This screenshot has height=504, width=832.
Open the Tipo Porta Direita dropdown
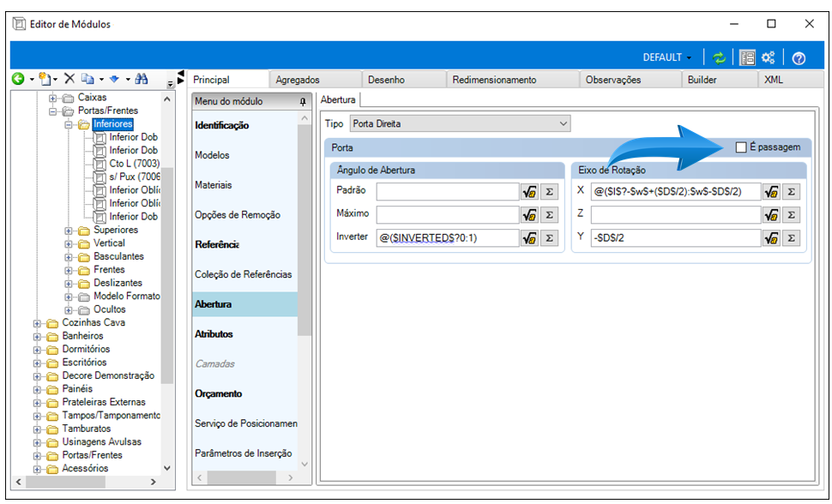click(x=460, y=123)
